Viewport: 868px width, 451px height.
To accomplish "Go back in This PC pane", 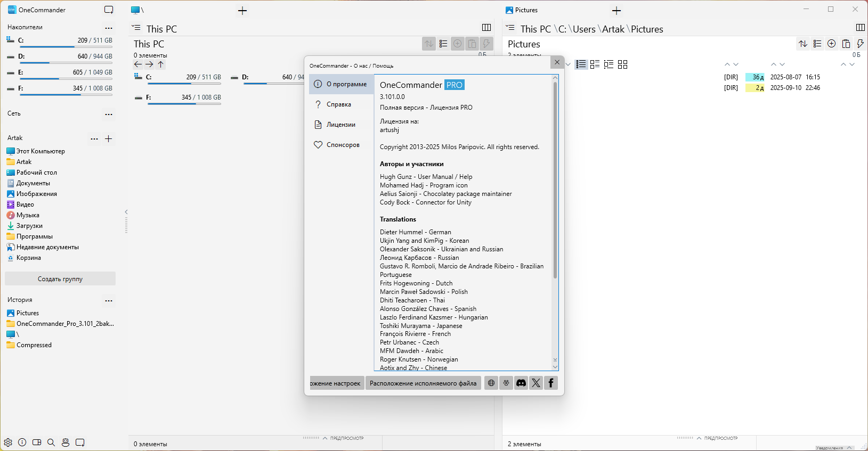I will click(138, 64).
